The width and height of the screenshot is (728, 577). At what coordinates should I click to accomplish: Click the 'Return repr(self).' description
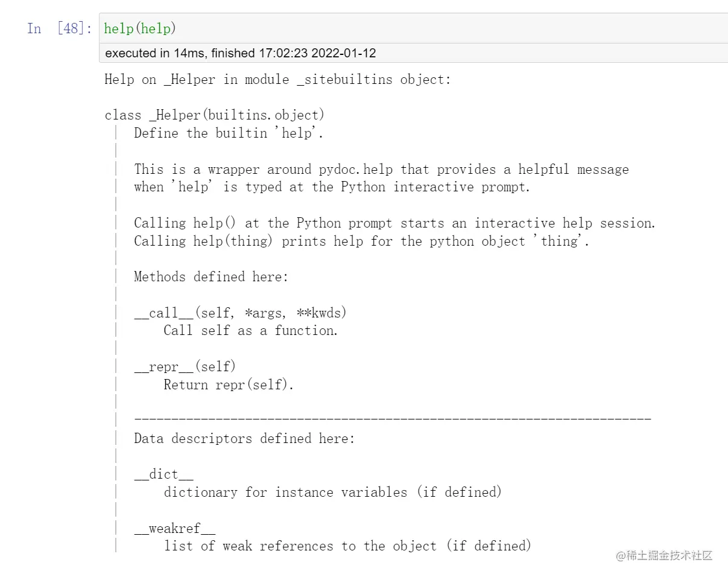[x=229, y=384]
